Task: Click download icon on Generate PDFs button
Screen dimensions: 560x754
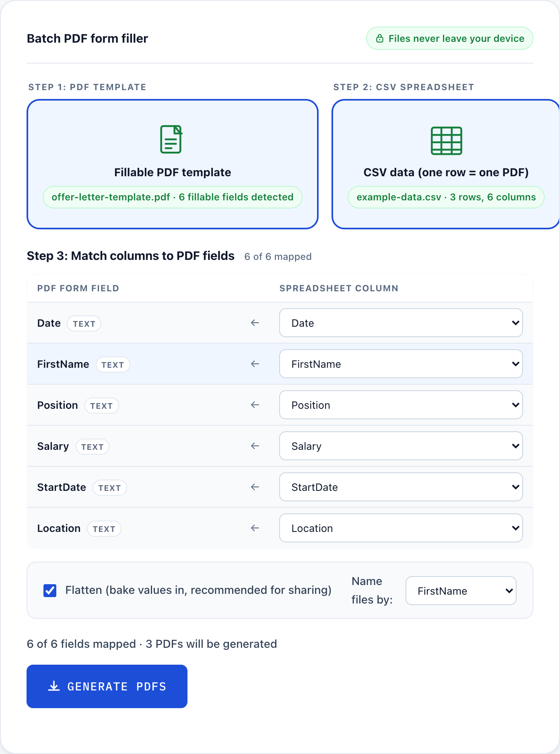Action: point(54,686)
